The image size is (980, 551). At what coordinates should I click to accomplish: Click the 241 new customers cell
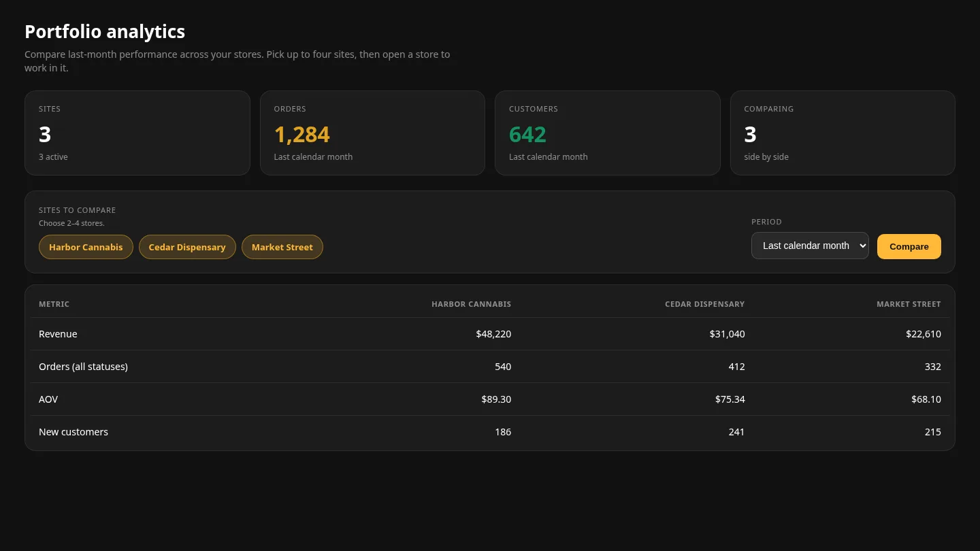coord(736,432)
